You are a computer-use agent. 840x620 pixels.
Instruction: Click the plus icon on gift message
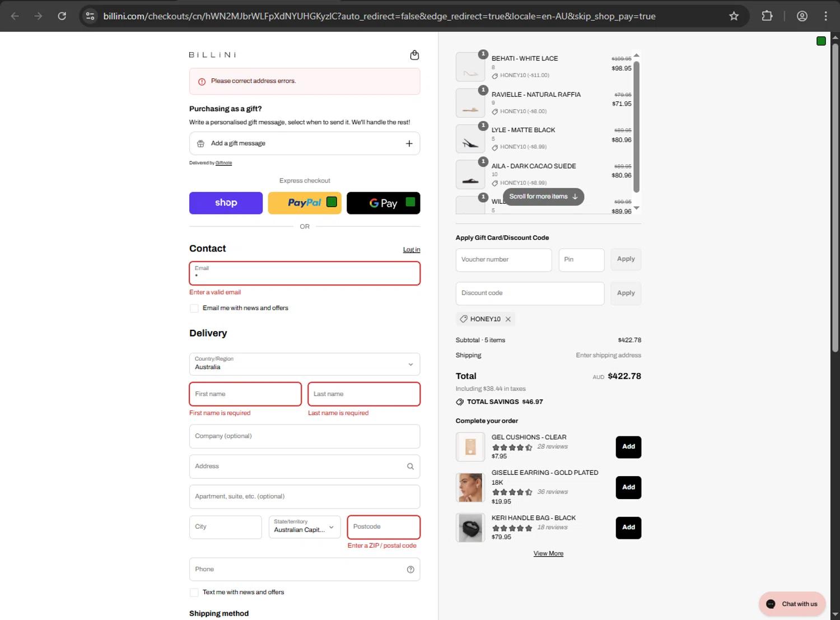point(409,143)
